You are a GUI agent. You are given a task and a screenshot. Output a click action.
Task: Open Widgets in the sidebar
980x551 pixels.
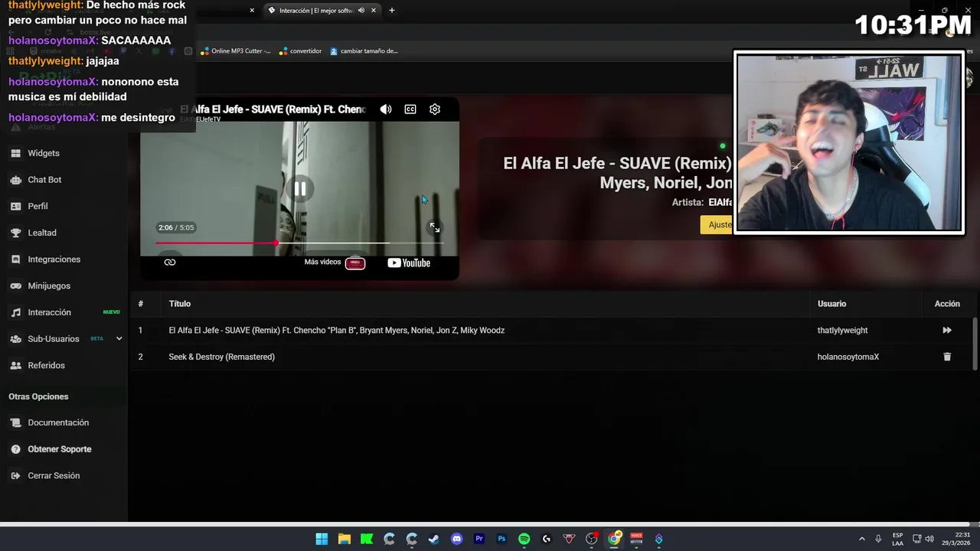44,153
